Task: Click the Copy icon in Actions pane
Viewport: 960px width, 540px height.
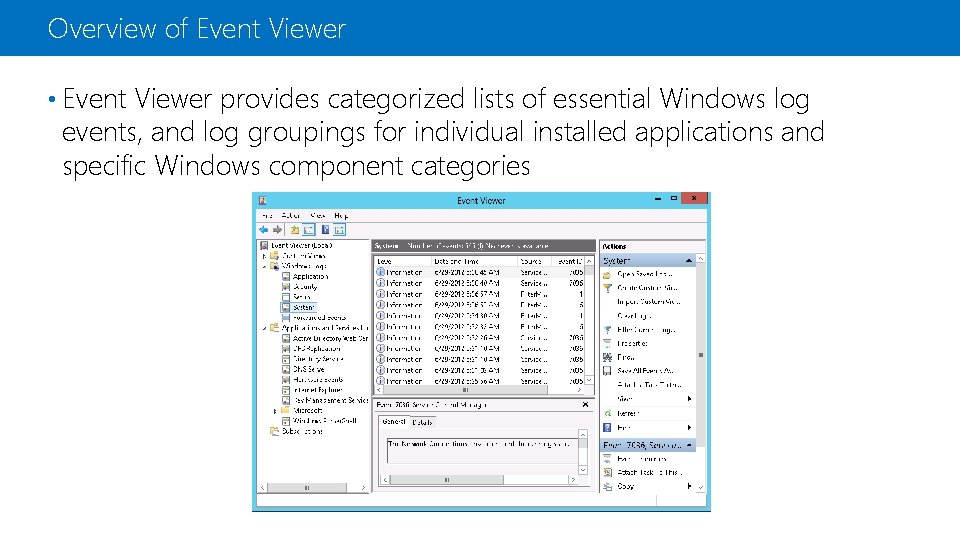Action: pyautogui.click(x=607, y=486)
